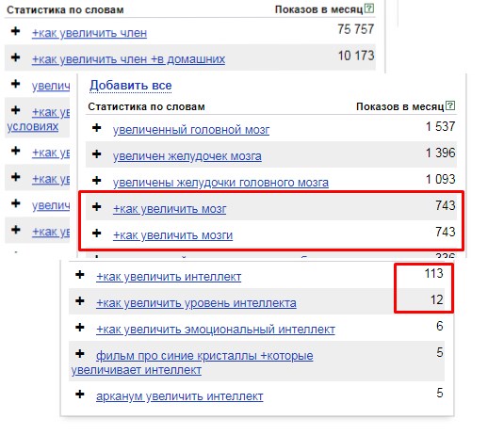Open 'увеличен желудочек мозга' link
The width and height of the screenshot is (504, 435).
click(187, 156)
